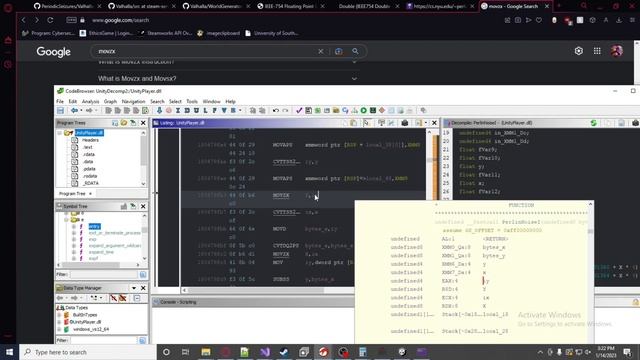Clear the Google search box X
This screenshot has height=360, width=640.
321,51
